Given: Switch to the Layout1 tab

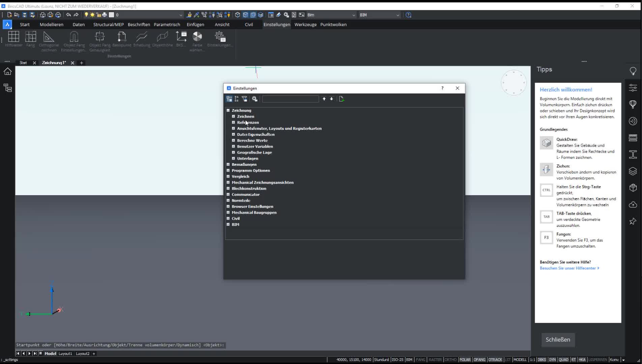Looking at the screenshot, I should (x=65, y=354).
